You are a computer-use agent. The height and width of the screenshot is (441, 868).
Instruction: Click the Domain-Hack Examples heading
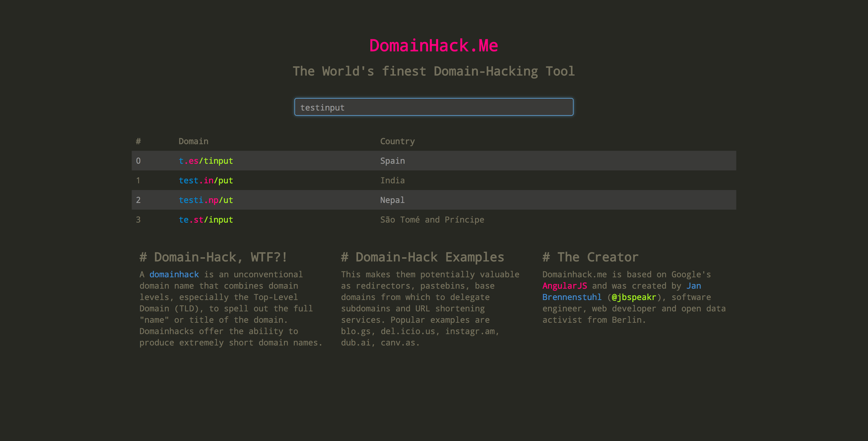pyautogui.click(x=422, y=257)
